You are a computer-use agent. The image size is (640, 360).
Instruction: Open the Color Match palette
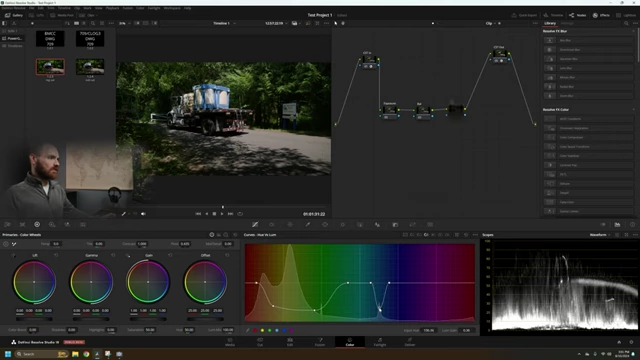tap(22, 224)
